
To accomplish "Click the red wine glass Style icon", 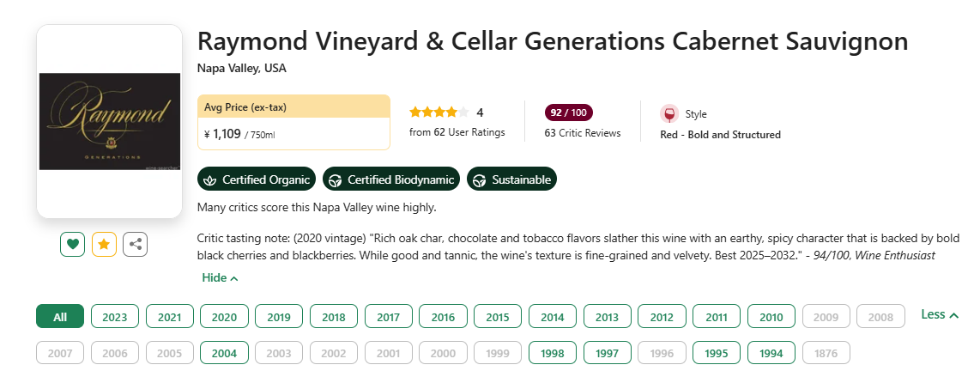I will click(x=669, y=114).
